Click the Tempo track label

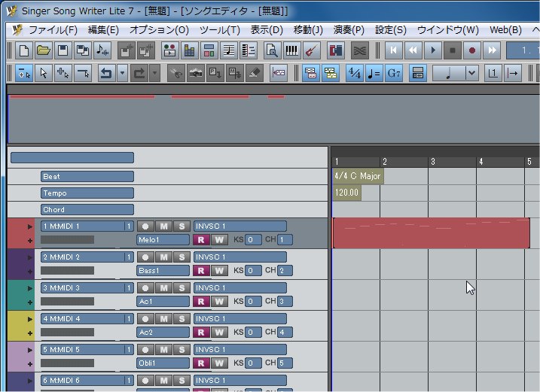[87, 193]
